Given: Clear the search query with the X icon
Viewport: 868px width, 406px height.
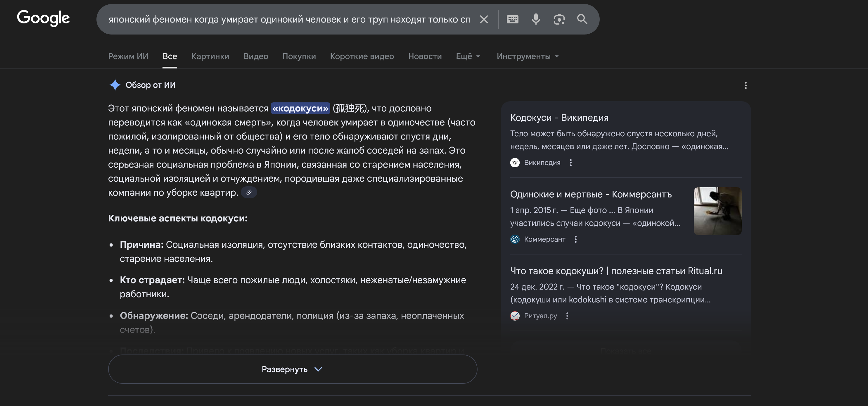Looking at the screenshot, I should (x=484, y=20).
